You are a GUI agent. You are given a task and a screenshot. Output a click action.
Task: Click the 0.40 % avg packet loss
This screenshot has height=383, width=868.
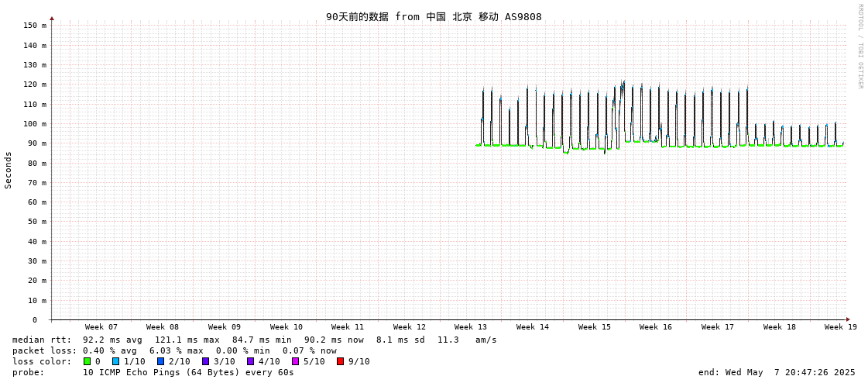tap(112, 351)
